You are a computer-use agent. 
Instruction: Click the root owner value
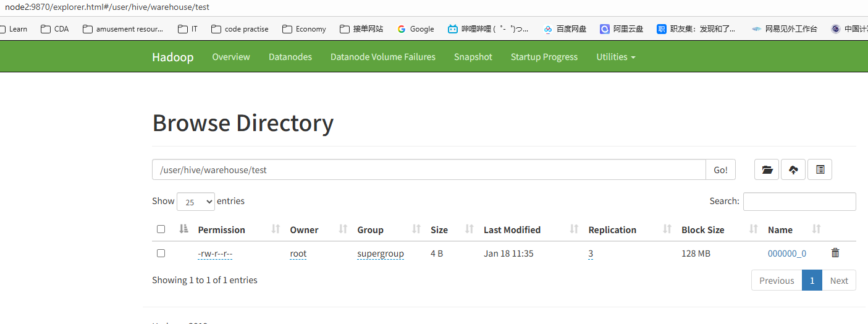point(298,254)
